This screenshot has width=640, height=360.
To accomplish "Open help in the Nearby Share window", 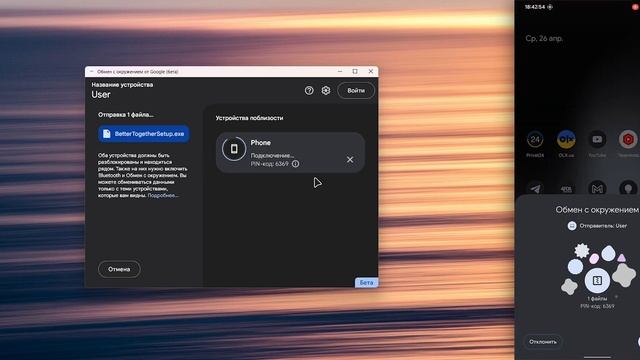I will [x=309, y=91].
